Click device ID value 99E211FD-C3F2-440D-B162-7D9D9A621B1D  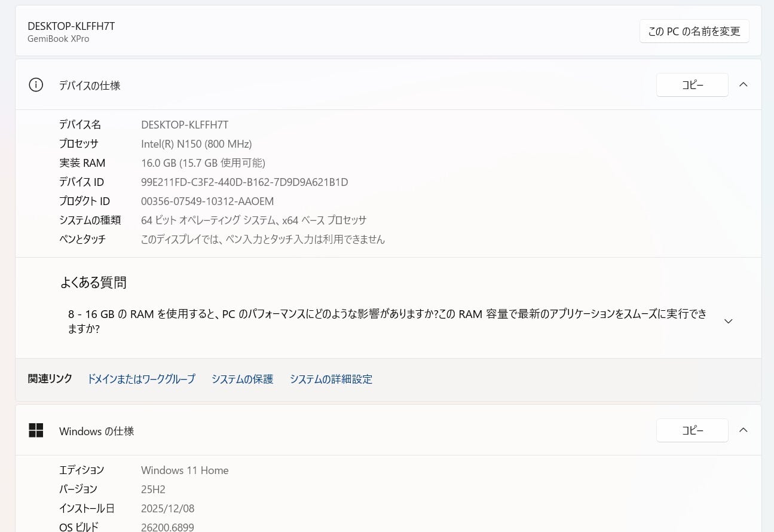(x=244, y=182)
